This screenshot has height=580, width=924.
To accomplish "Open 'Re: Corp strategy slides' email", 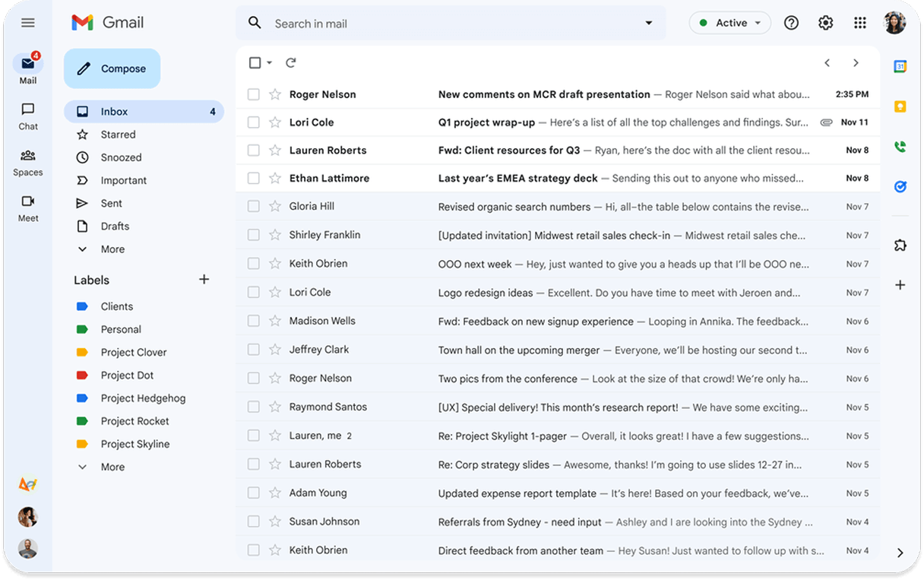I will click(x=558, y=464).
